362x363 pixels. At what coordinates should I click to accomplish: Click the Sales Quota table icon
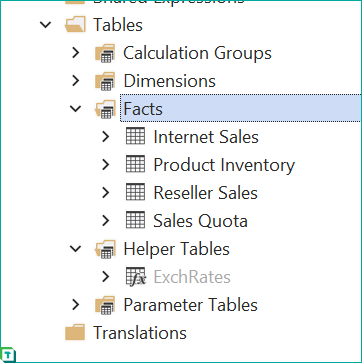click(x=135, y=220)
